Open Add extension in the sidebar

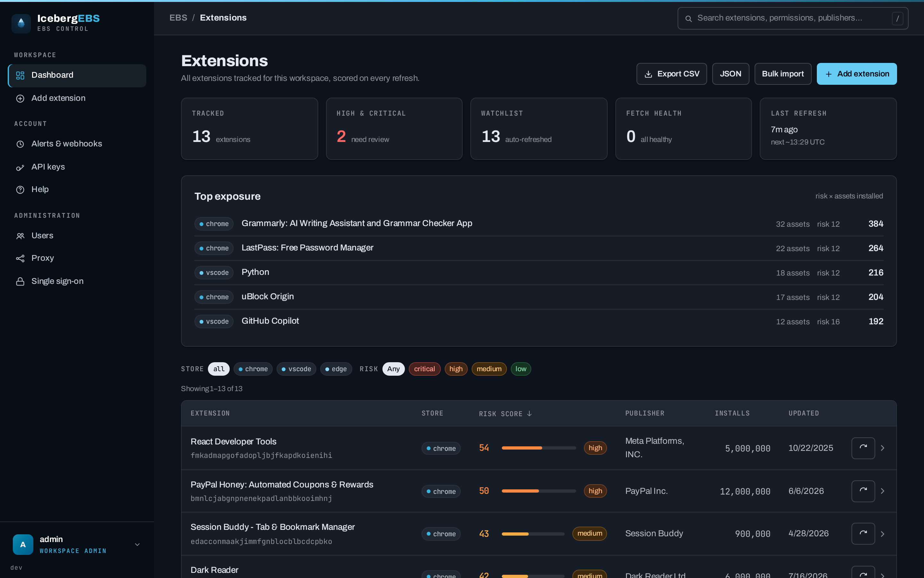(x=77, y=98)
